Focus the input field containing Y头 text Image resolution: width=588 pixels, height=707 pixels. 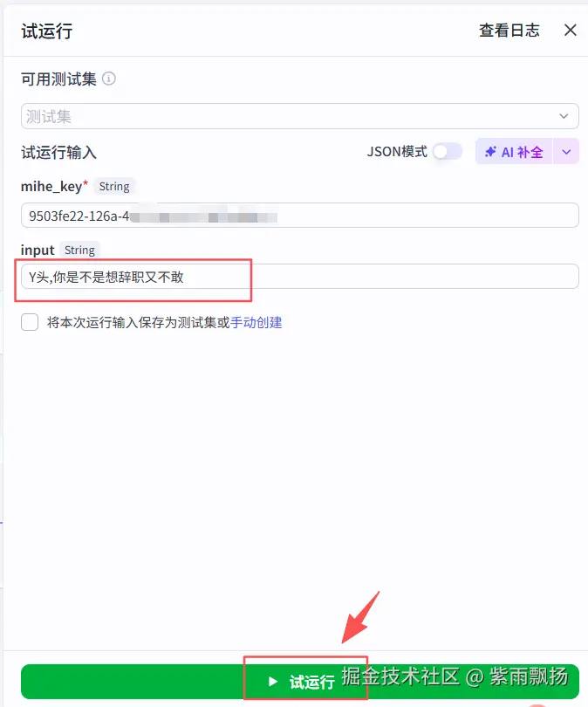[299, 277]
